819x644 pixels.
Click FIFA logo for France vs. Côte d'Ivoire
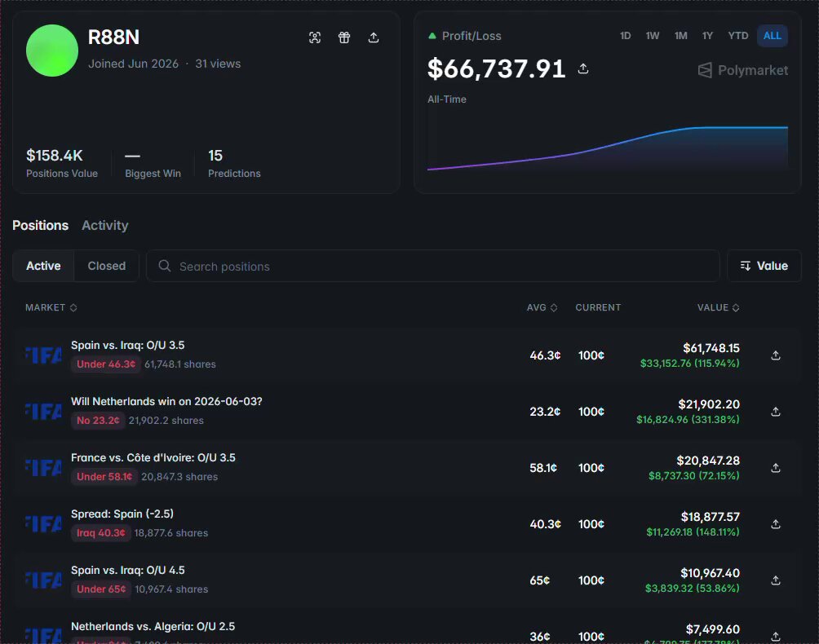pyautogui.click(x=43, y=468)
